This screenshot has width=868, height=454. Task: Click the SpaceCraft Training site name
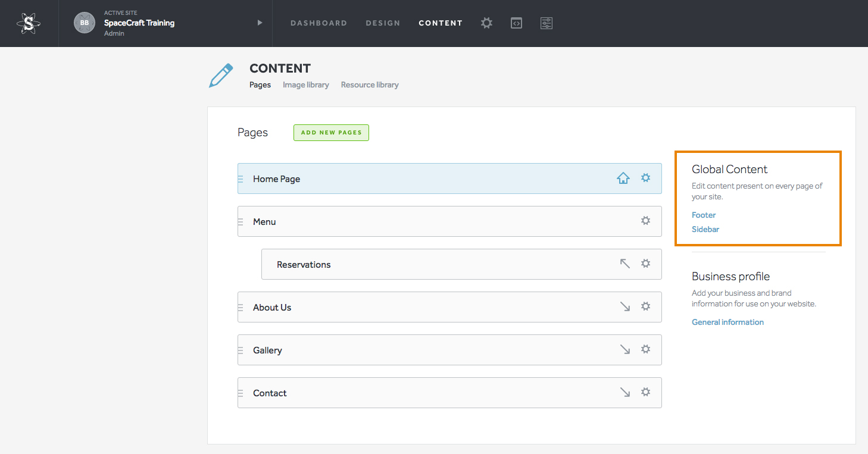tap(139, 23)
